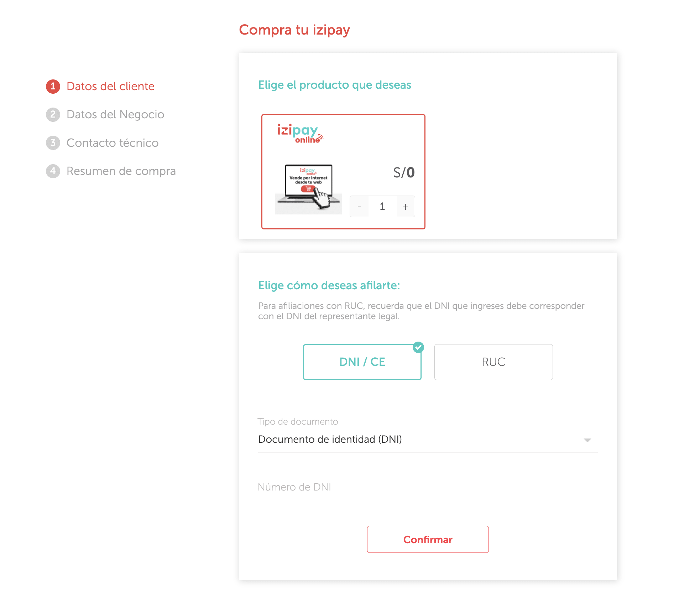Click the step 4 number badge
This screenshot has height=607, width=700.
pos(53,171)
